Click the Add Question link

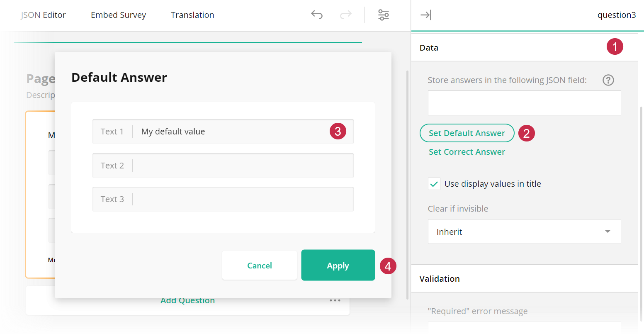point(187,300)
